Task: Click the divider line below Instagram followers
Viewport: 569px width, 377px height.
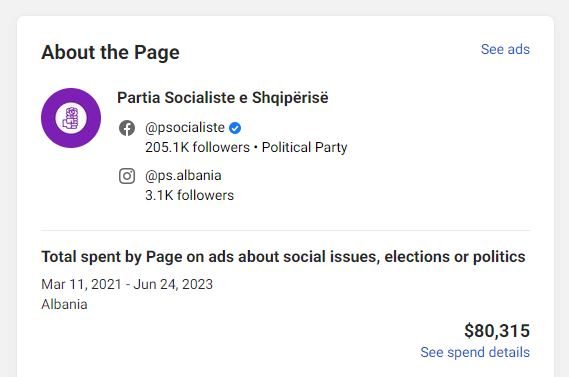Action: (286, 230)
